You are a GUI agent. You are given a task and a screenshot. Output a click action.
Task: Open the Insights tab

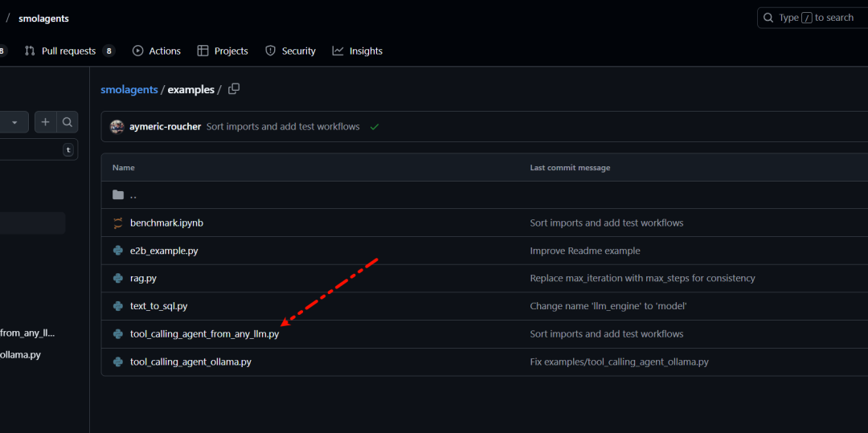[x=357, y=51]
